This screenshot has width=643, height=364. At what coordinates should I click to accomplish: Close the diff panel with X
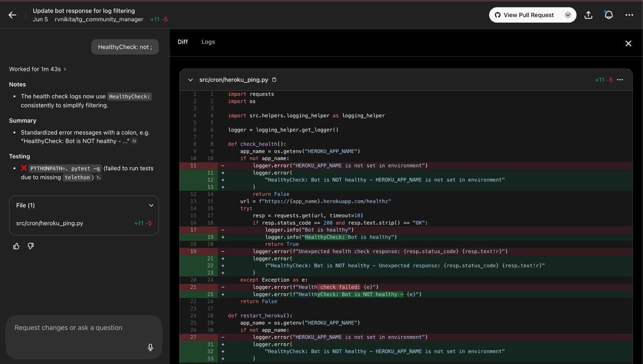click(x=628, y=44)
